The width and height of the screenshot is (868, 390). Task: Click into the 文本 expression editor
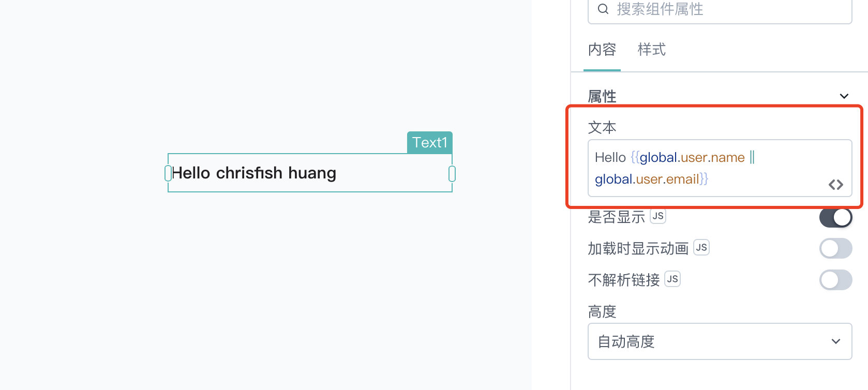[x=720, y=168]
